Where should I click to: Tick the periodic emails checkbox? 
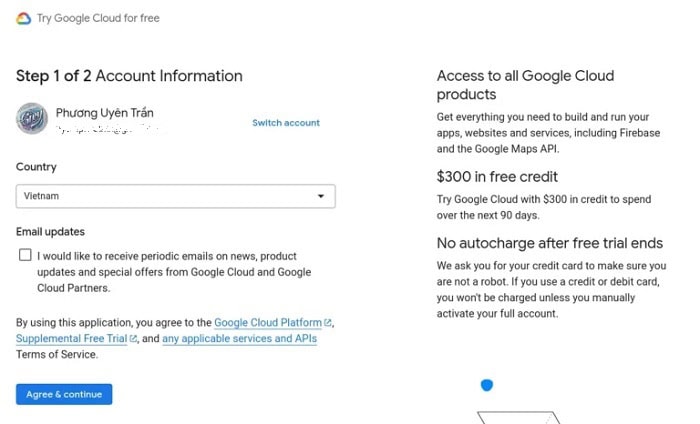point(25,255)
